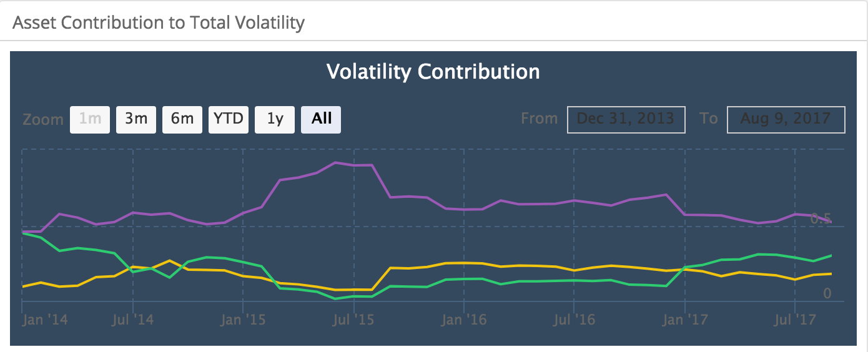Viewport: 868px width, 352px height.
Task: Click the Volatility Contribution chart title
Action: click(433, 72)
